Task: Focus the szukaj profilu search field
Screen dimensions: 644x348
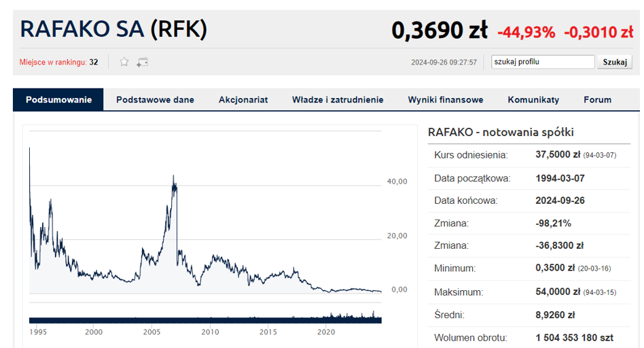Action: (x=543, y=62)
